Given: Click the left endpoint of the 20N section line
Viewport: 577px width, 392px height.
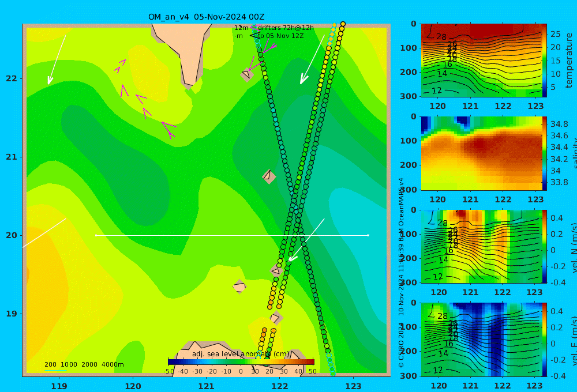Looking at the screenshot, I should coord(96,235).
